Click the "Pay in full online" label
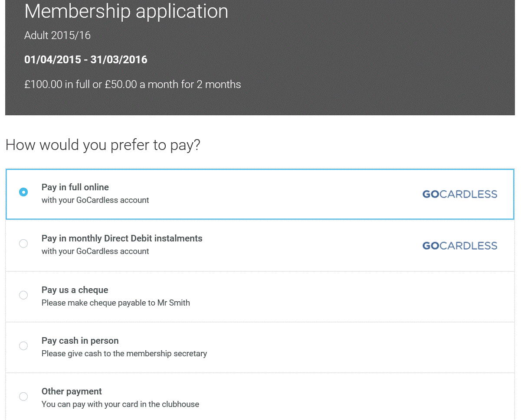This screenshot has width=521, height=420. 75,187
